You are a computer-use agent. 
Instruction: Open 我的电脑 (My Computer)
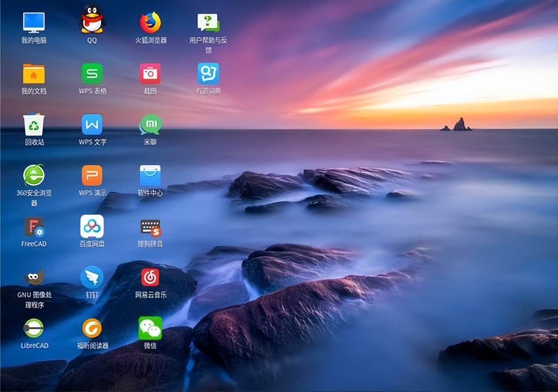tap(34, 23)
